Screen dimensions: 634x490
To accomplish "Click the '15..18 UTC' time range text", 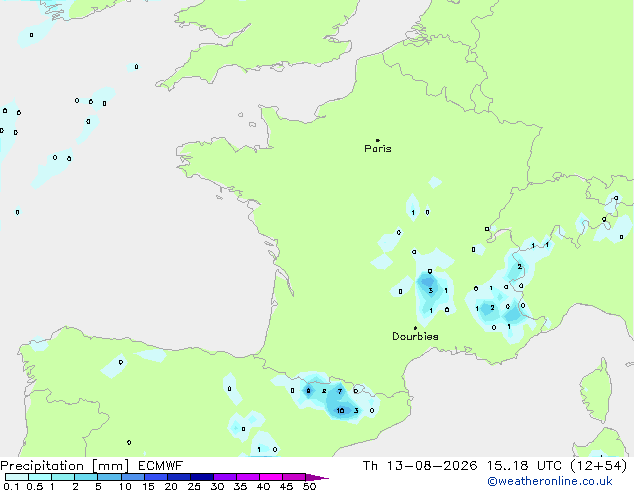I will coord(524,466).
